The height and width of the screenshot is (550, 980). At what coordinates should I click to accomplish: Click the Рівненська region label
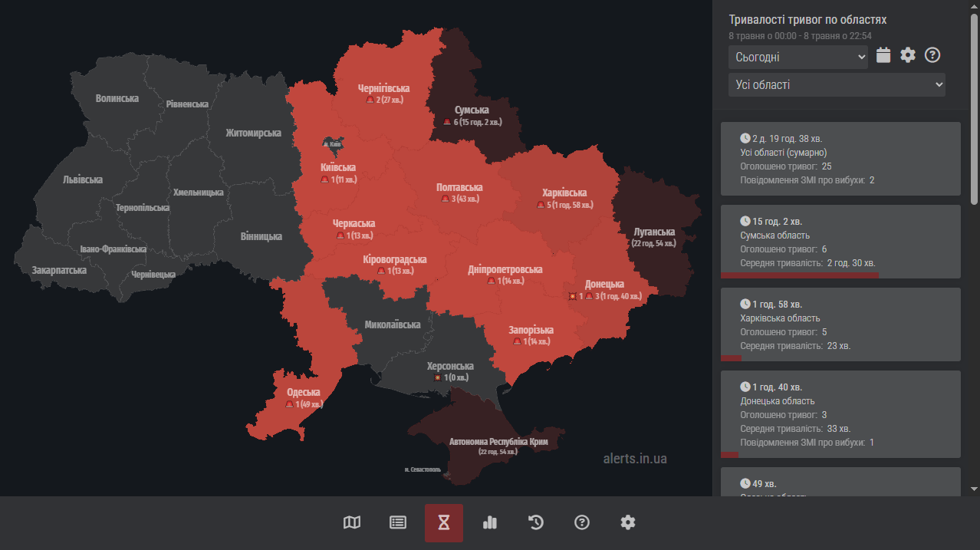pos(188,104)
